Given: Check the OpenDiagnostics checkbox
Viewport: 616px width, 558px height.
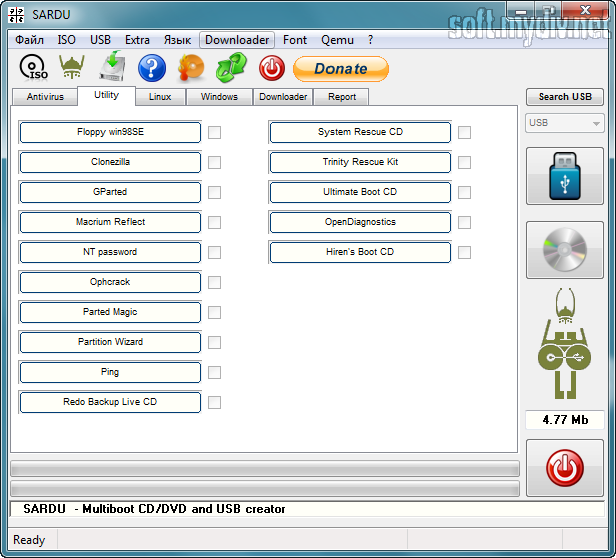Looking at the screenshot, I should coord(464,222).
